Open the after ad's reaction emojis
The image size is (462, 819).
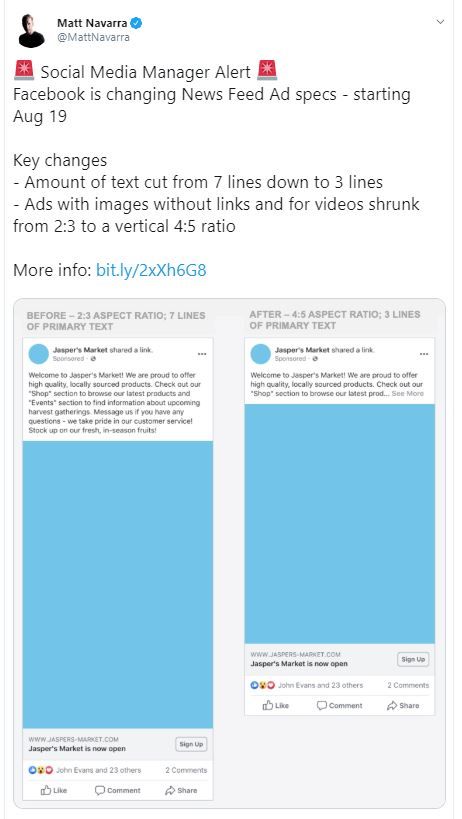tap(263, 685)
